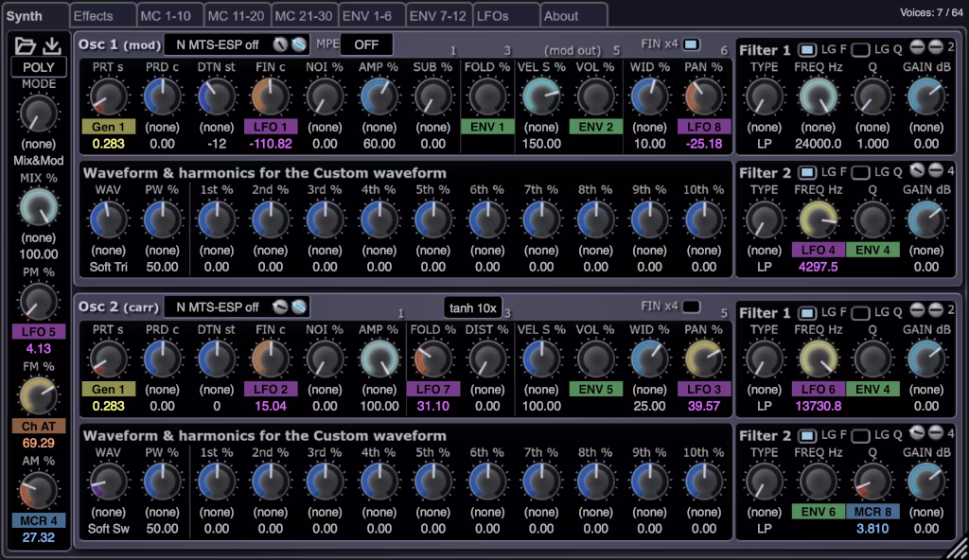The image size is (969, 560).
Task: Enable LG Q in Osc 1's Filter 1
Action: [x=861, y=47]
